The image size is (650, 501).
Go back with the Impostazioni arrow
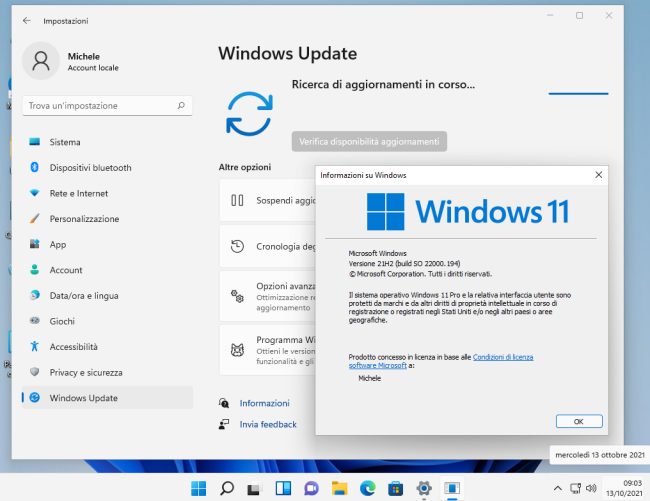click(x=27, y=21)
